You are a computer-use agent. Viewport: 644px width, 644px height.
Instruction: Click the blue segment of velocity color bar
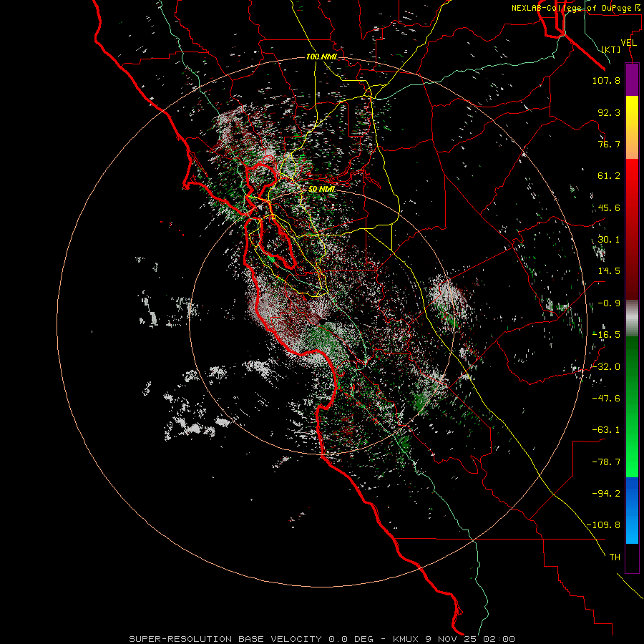pyautogui.click(x=632, y=510)
